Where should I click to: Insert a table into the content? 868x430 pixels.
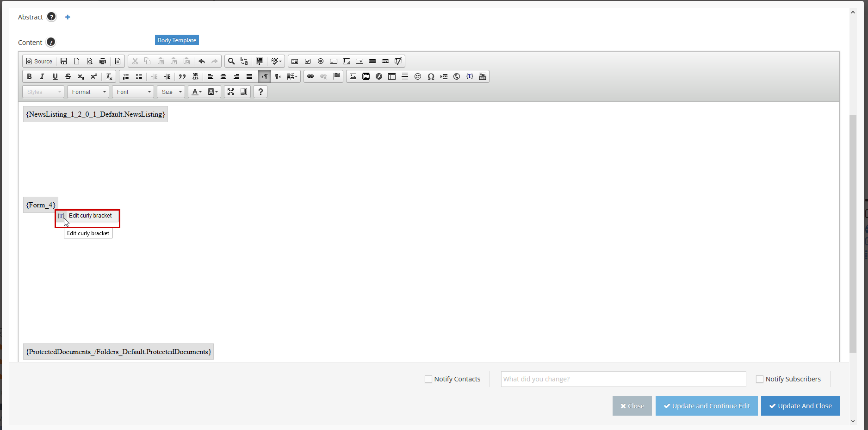coord(392,76)
